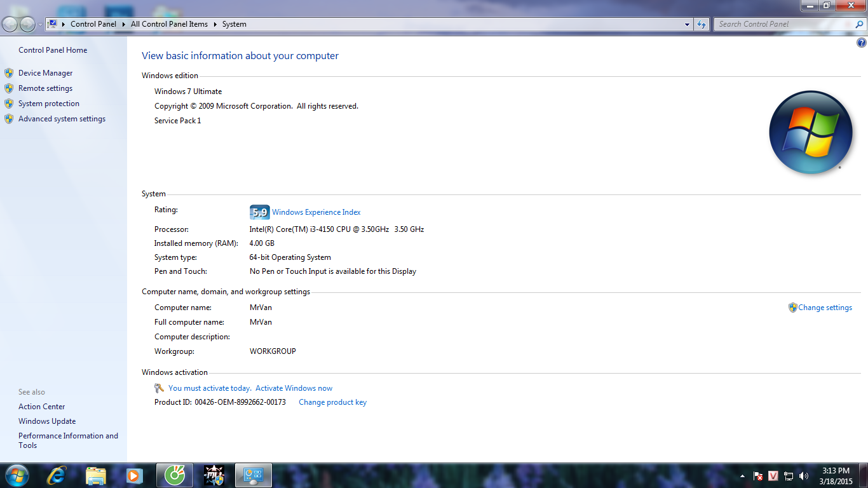Launch Internet Explorer from taskbar
The width and height of the screenshot is (868, 488).
pos(57,475)
